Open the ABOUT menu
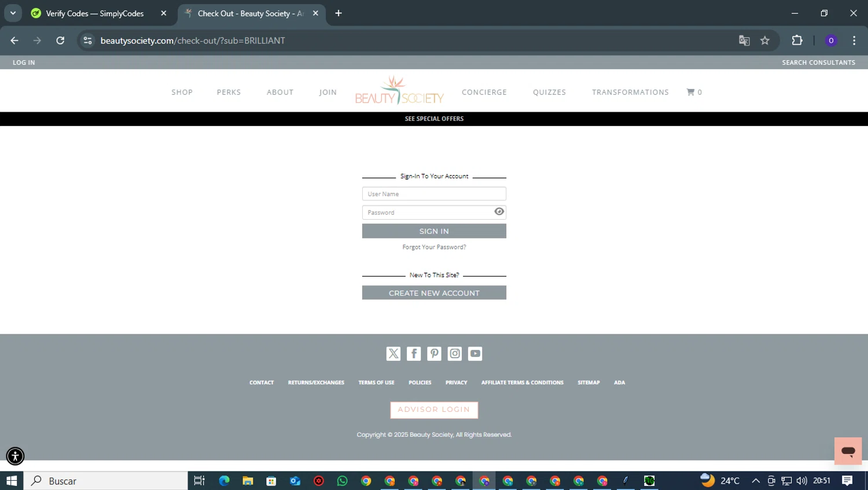 coord(280,92)
